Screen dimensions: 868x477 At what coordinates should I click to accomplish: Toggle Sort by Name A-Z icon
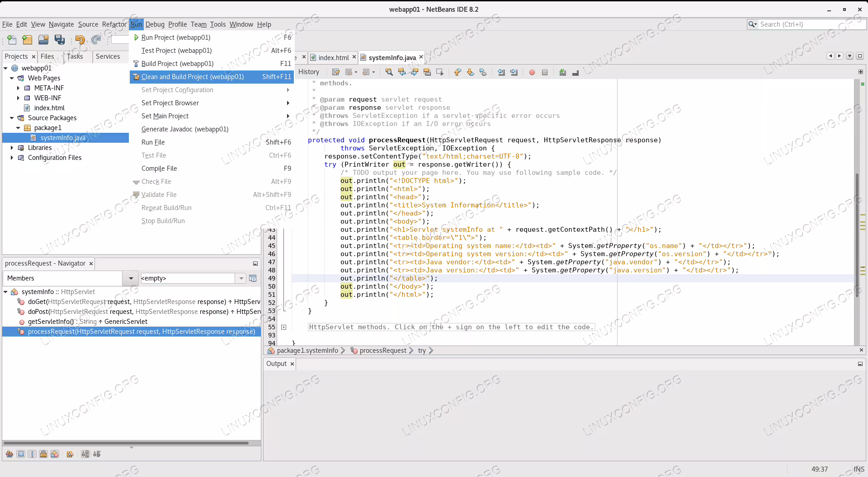[85, 454]
